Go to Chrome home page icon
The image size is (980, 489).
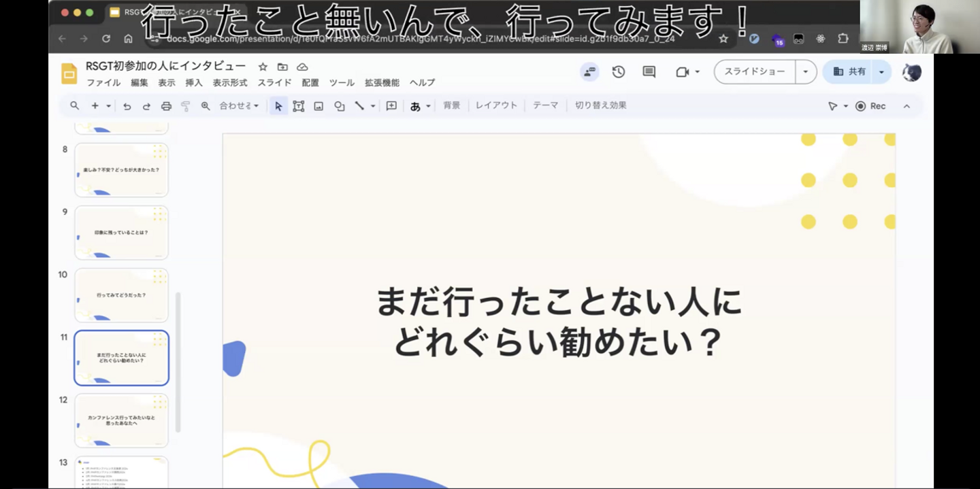pos(128,39)
